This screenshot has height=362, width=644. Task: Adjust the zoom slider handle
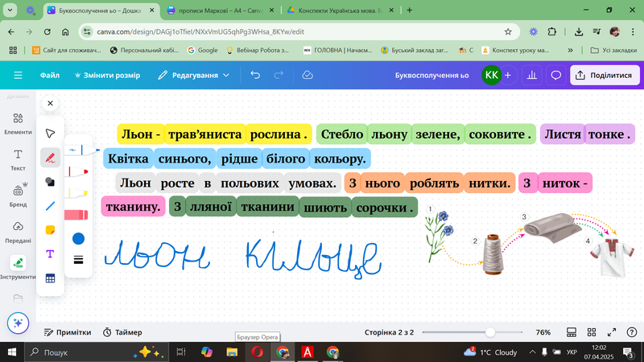coord(489,332)
